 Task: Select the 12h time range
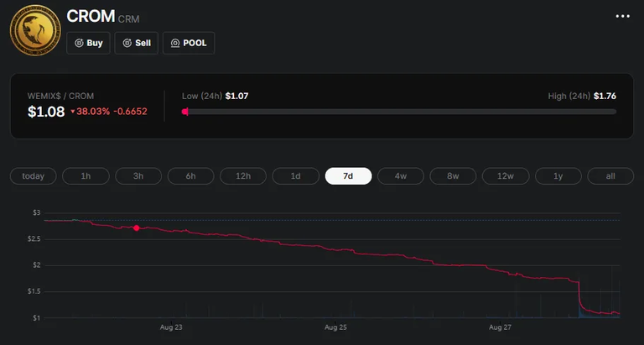click(x=243, y=176)
